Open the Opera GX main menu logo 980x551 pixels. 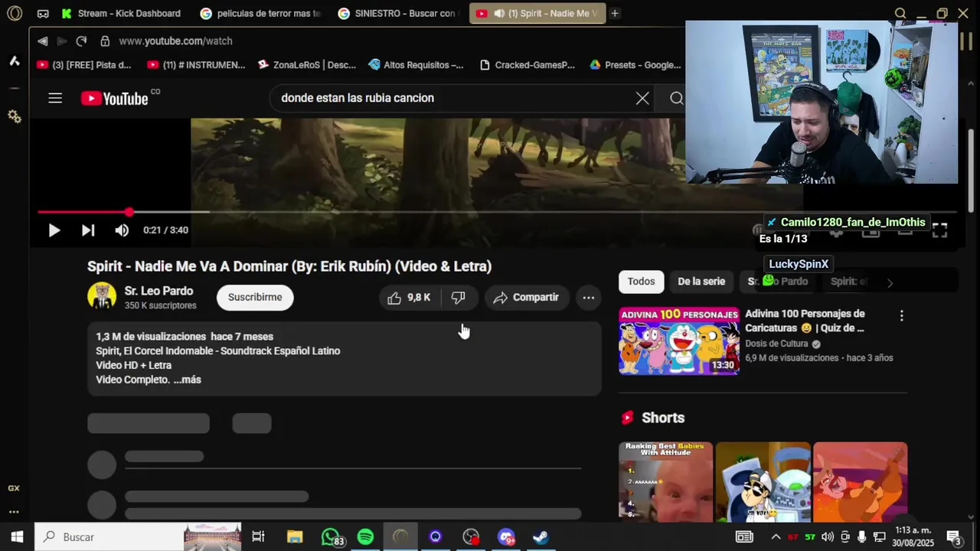point(15,13)
